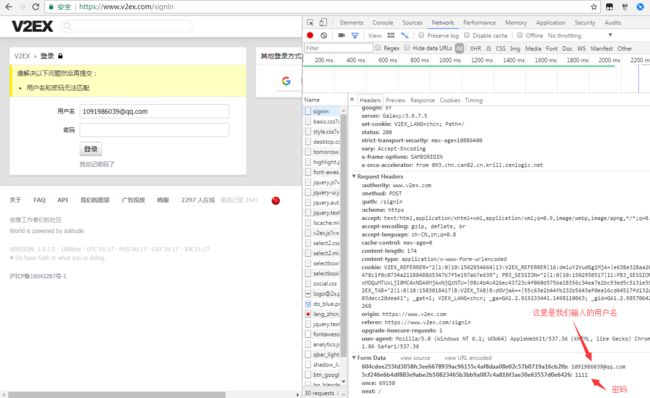Toggle the device toolbar icon
Viewport: 650px width, 398px height.
(x=323, y=22)
